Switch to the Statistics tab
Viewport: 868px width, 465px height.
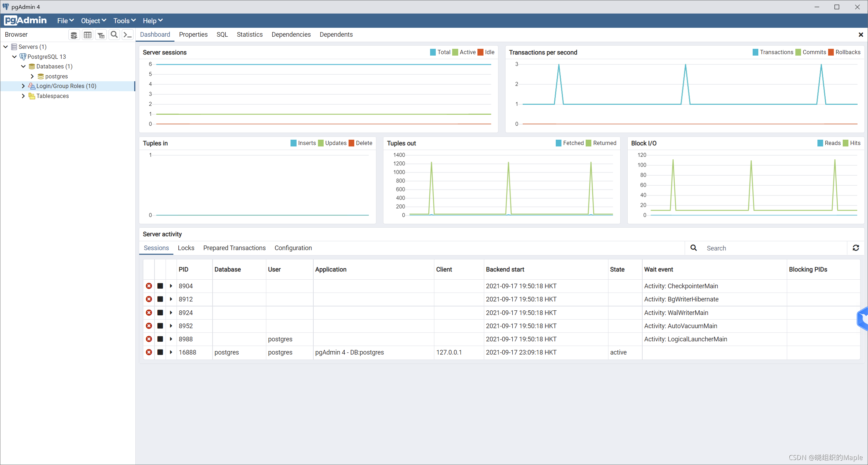click(249, 35)
